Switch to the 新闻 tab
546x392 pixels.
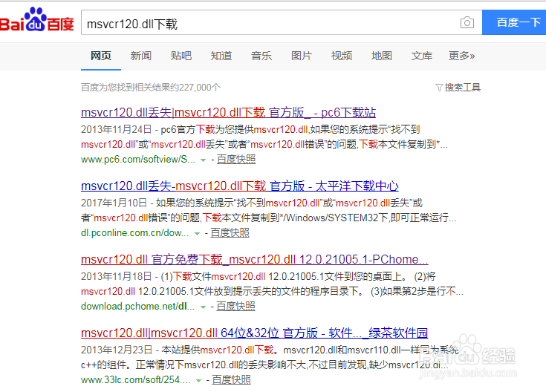(x=141, y=56)
